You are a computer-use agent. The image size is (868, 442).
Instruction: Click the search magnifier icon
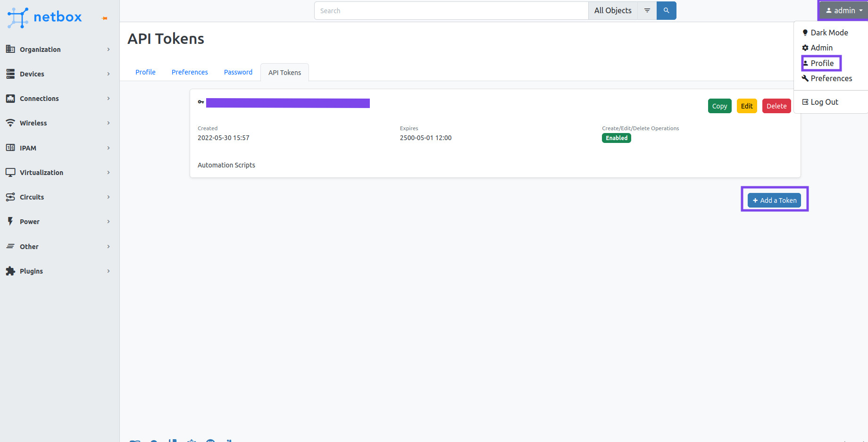[x=666, y=10]
